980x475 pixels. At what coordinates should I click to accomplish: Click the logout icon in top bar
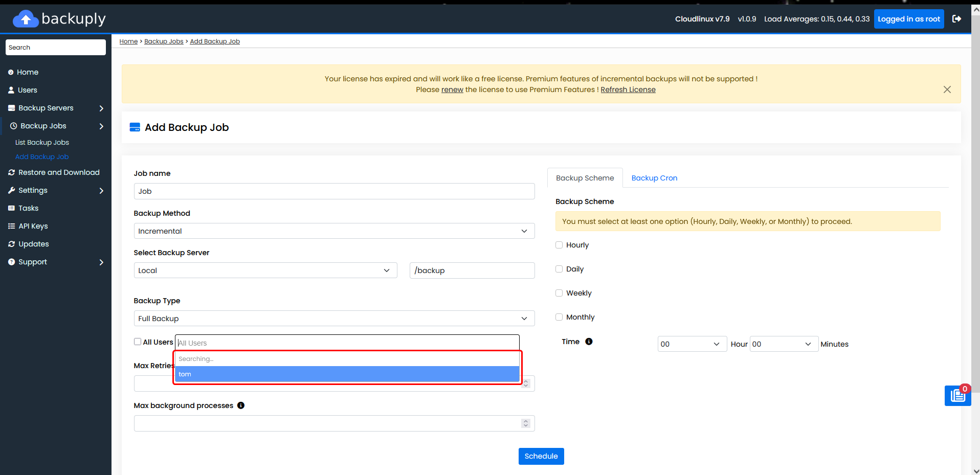point(956,19)
